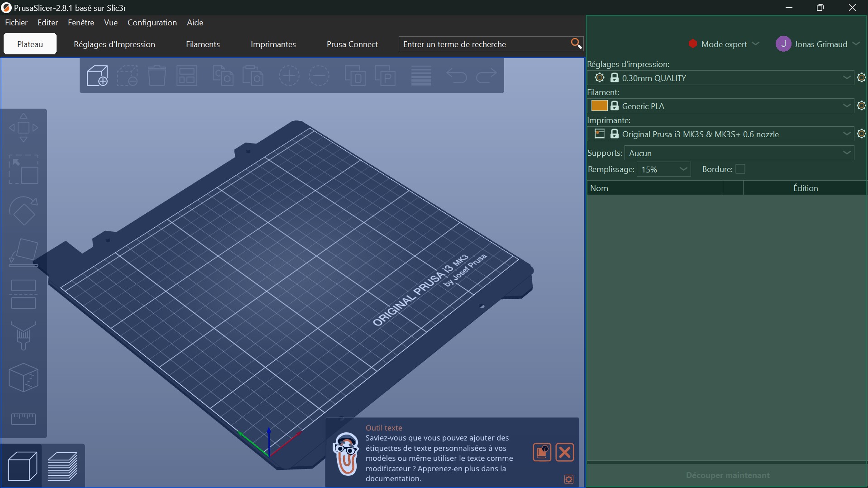Click the Split to parts icon
This screenshot has height=488, width=868.
[x=385, y=75]
